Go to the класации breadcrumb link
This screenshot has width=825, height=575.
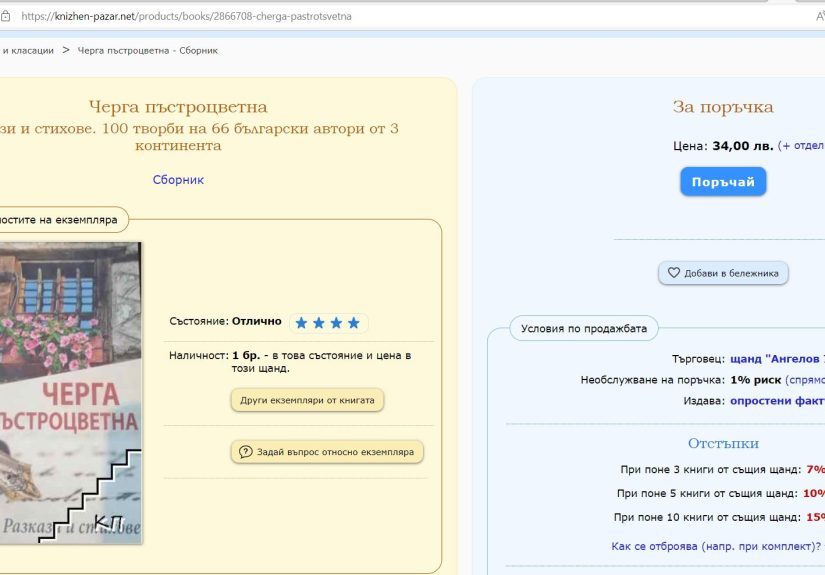coord(28,50)
